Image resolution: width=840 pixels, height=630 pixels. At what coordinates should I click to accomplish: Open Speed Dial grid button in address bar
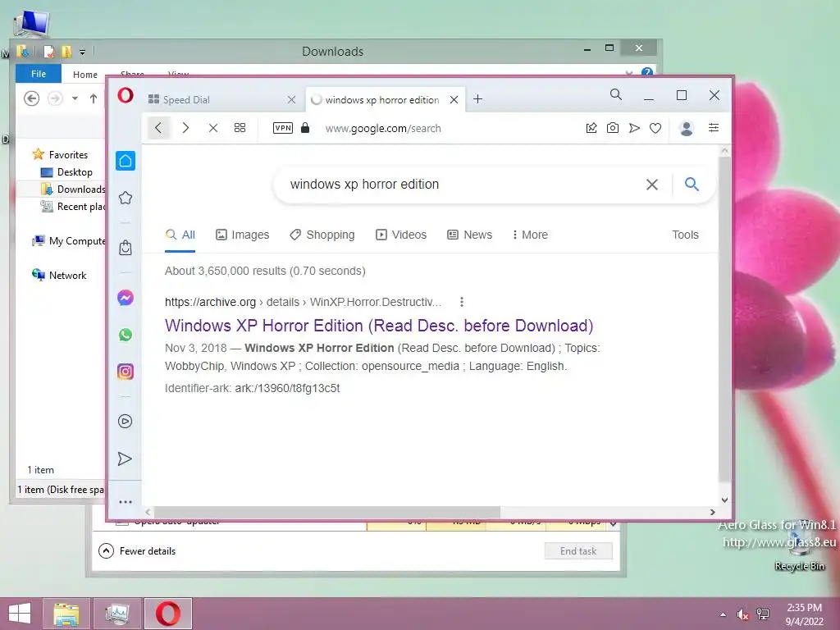240,127
